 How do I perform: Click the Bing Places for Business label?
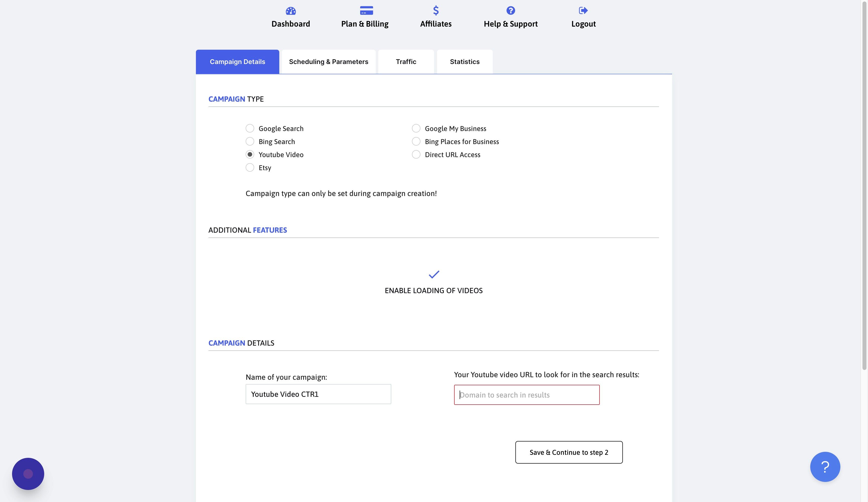(462, 142)
